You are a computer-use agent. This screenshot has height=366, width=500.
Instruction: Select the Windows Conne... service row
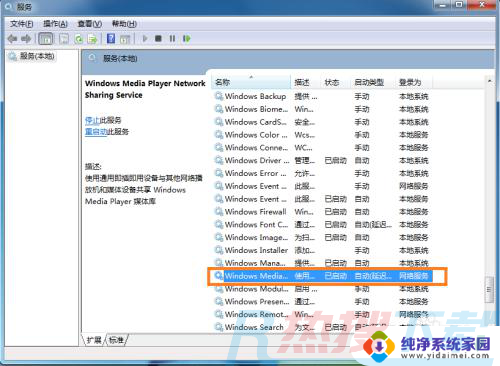(x=322, y=147)
